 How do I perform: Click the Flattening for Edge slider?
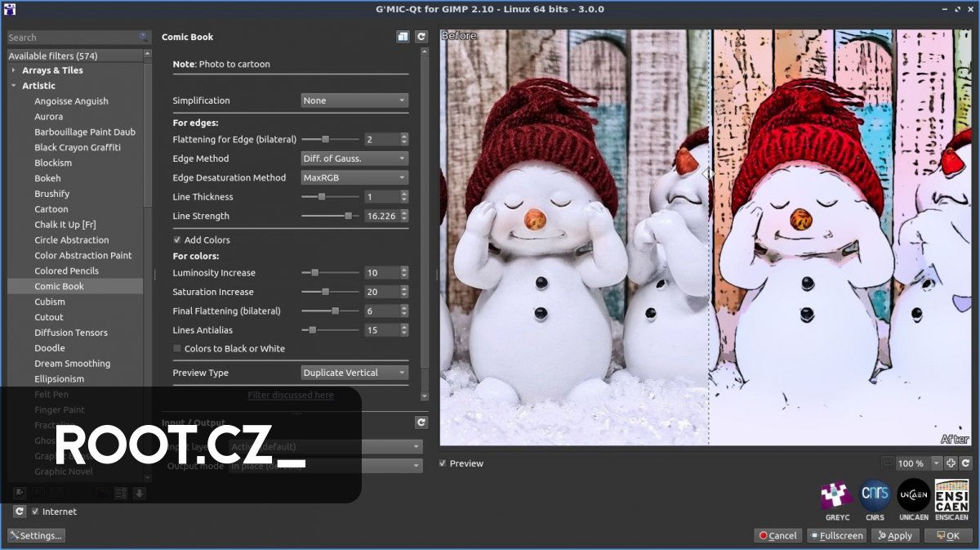tap(331, 140)
